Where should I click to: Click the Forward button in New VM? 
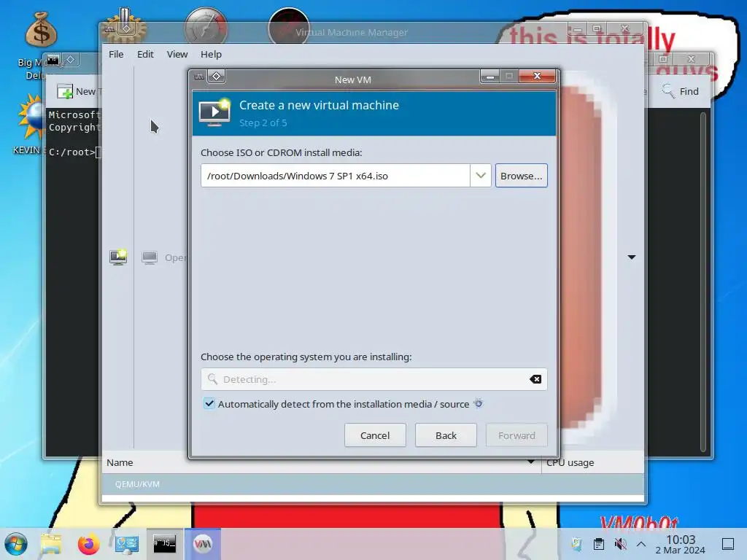coord(516,435)
